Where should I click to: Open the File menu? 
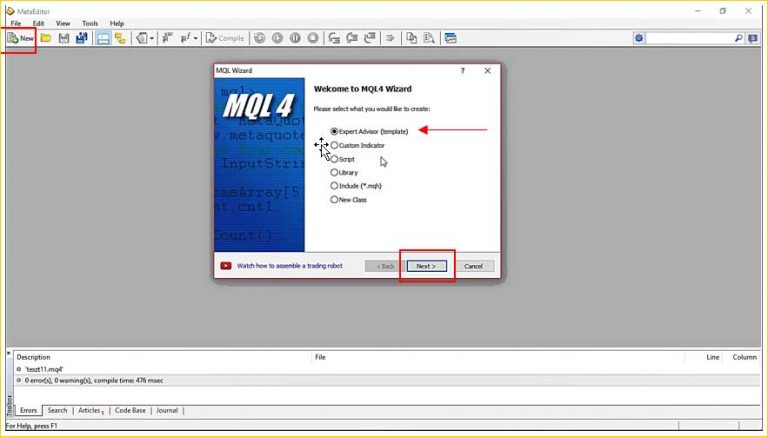click(16, 23)
